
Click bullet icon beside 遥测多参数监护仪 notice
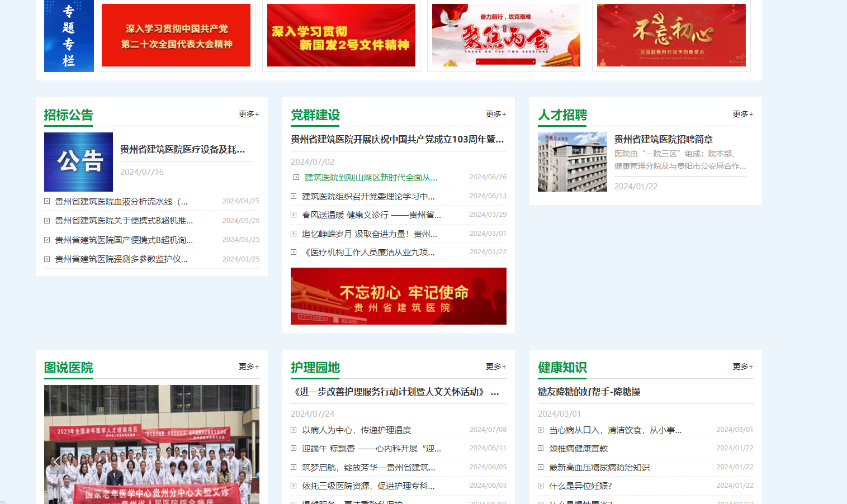tap(47, 259)
